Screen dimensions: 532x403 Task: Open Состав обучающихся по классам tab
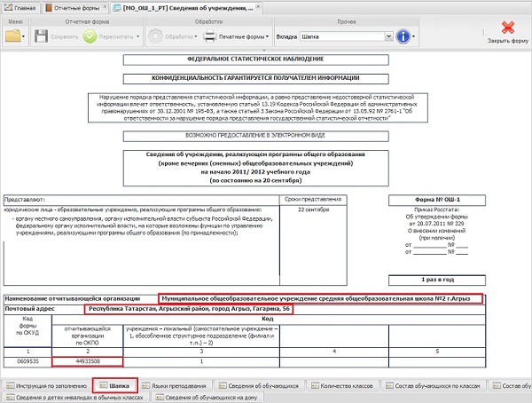pos(434,385)
